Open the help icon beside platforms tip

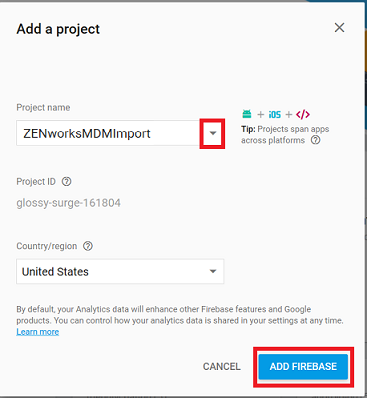coord(315,140)
